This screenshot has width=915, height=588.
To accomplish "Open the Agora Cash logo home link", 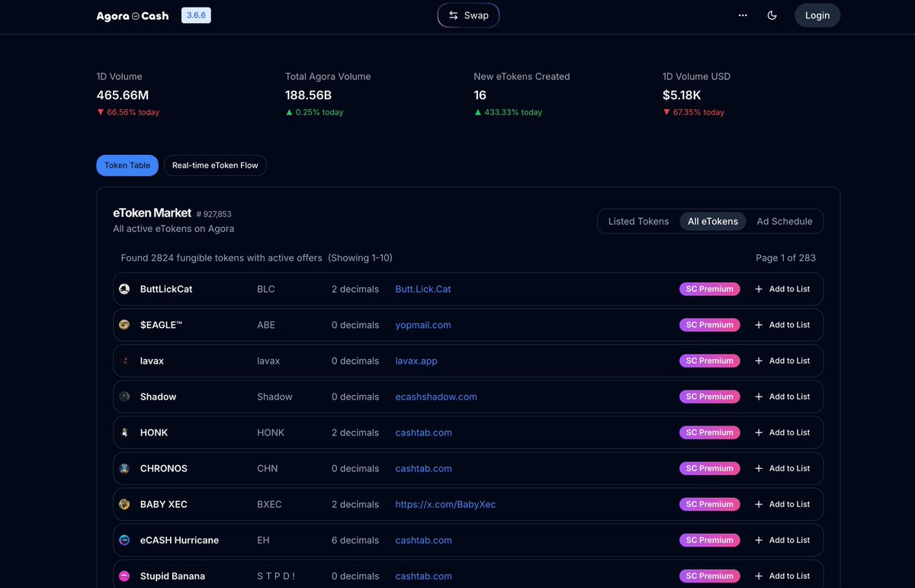I will (133, 15).
